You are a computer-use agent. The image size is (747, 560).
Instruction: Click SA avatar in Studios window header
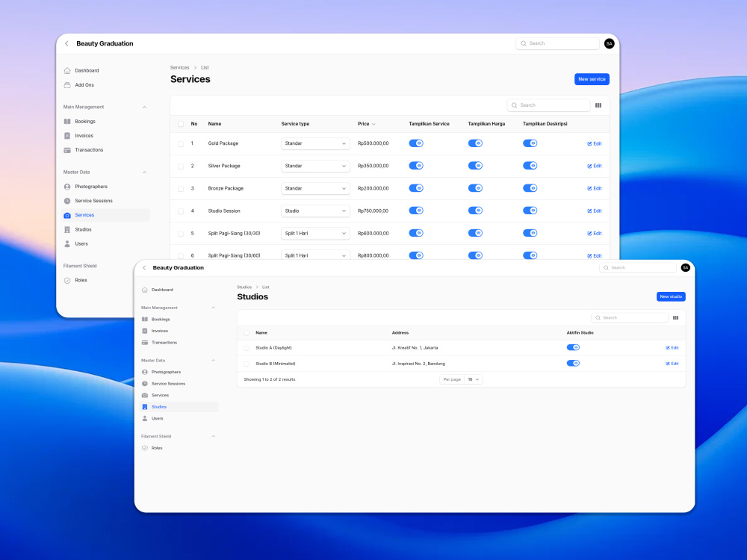685,267
